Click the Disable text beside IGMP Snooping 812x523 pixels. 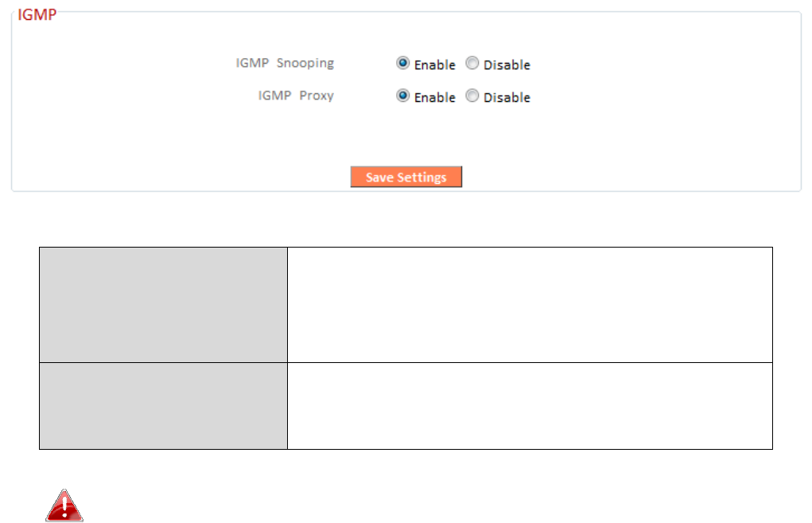tap(507, 64)
